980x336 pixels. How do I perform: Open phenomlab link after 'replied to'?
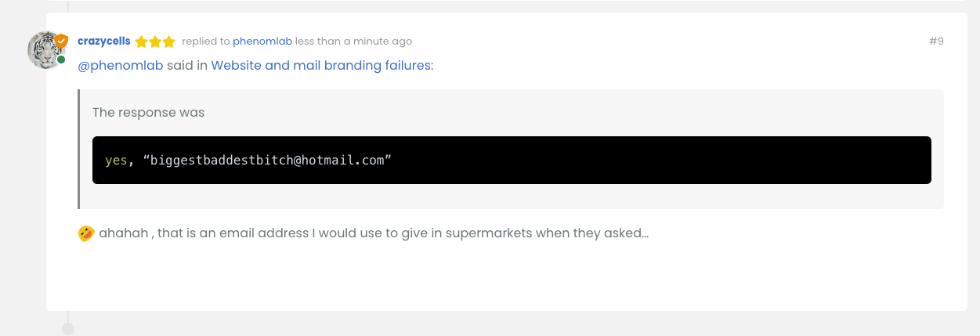point(262,42)
